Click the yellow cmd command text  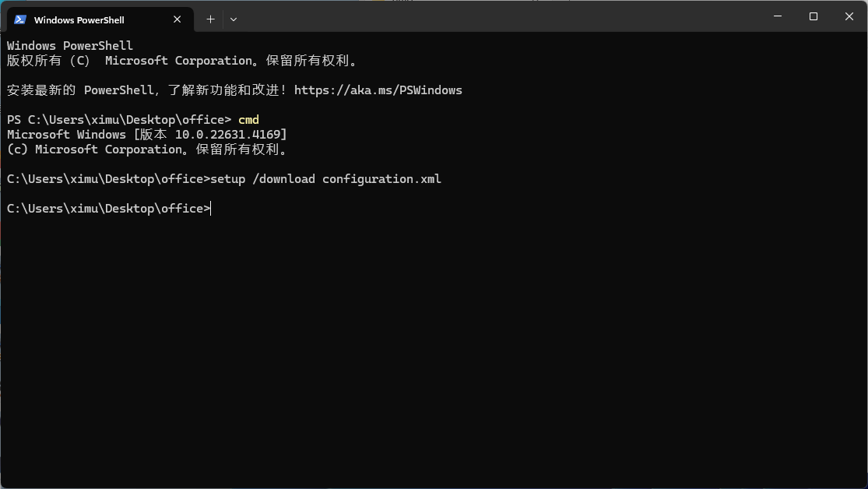248,120
